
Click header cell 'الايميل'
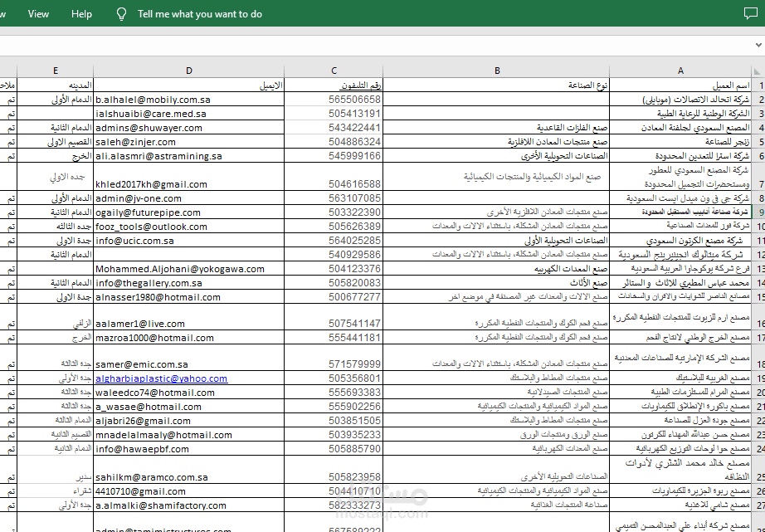(x=189, y=85)
